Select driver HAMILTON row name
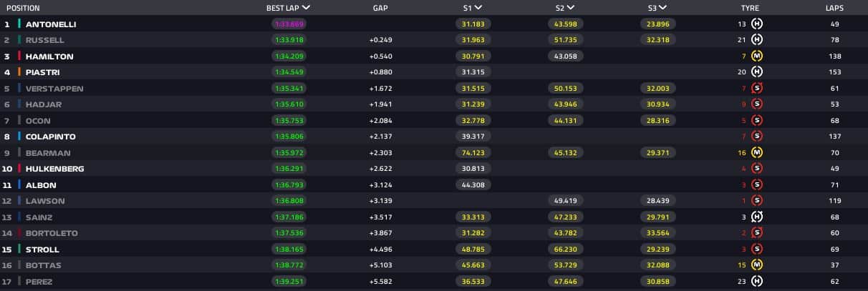Screen dimensions: 868x291 (x=49, y=56)
